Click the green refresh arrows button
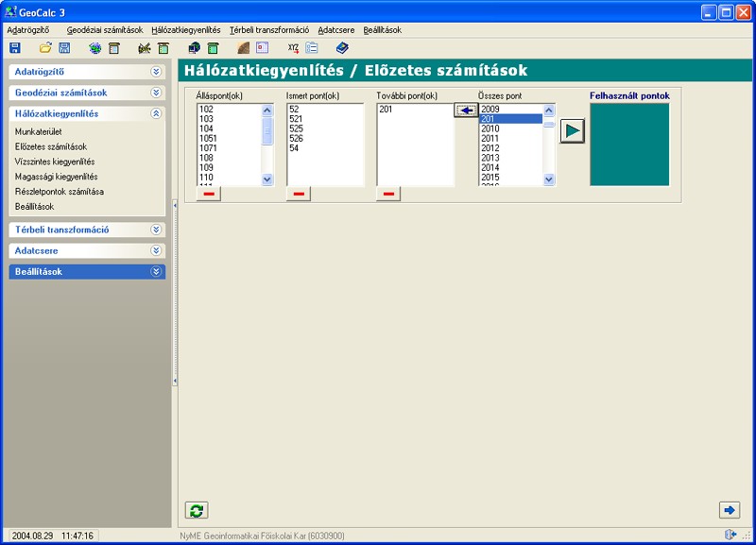The image size is (756, 545). [197, 510]
